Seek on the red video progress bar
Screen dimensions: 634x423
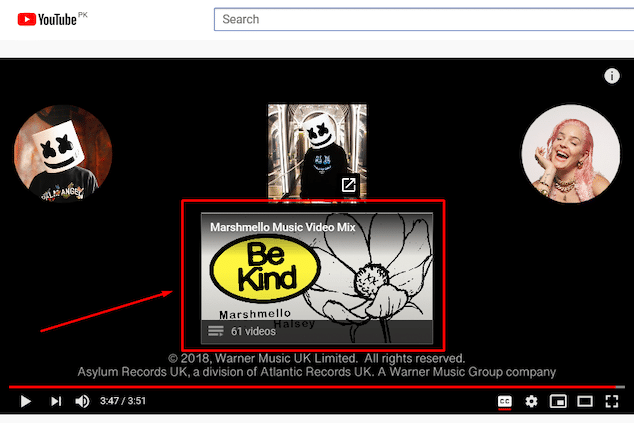pos(317,387)
